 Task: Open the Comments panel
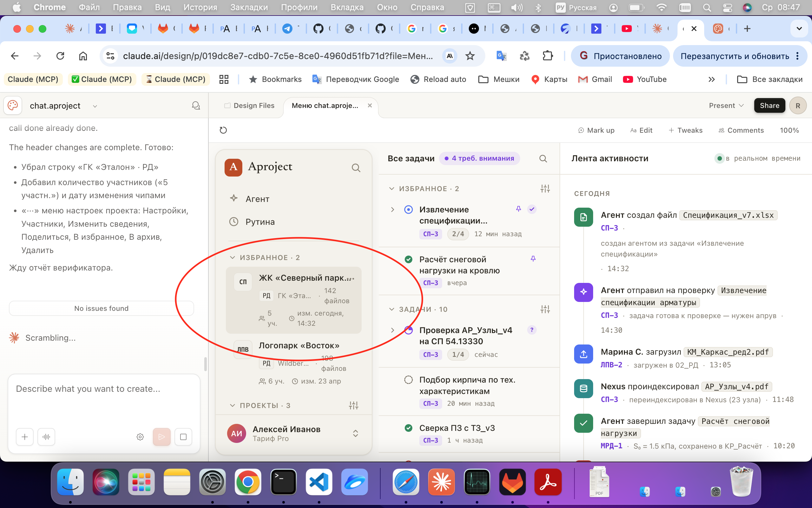741,130
